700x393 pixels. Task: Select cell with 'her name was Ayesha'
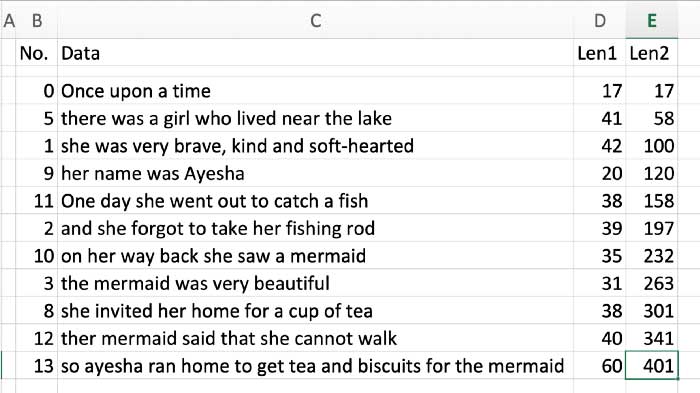pos(315,173)
